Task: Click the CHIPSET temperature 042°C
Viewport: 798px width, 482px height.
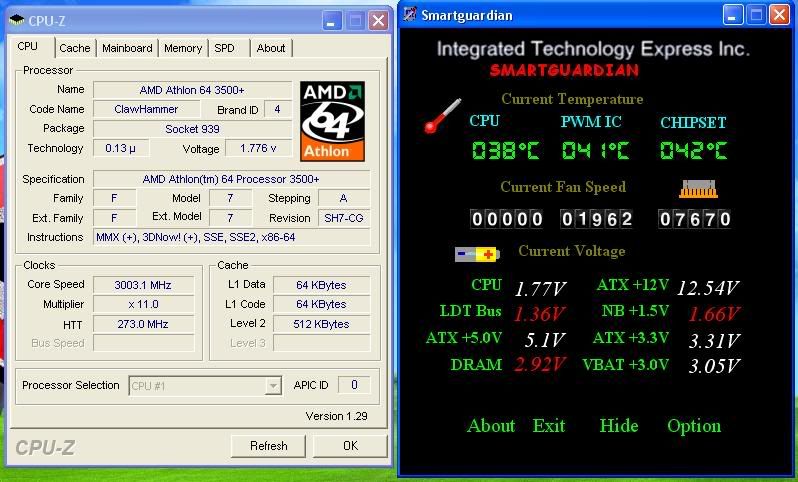Action: pyautogui.click(x=693, y=151)
